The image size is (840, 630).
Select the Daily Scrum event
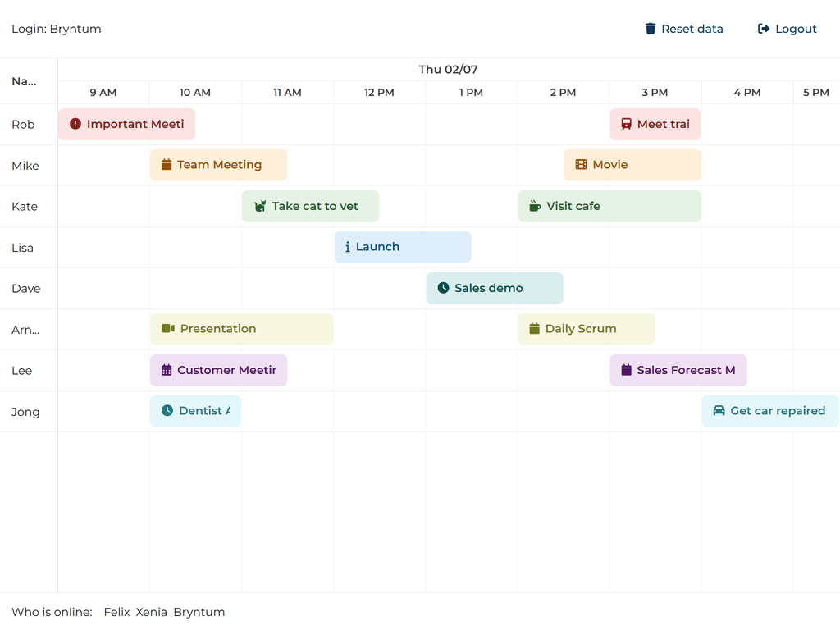[587, 329]
